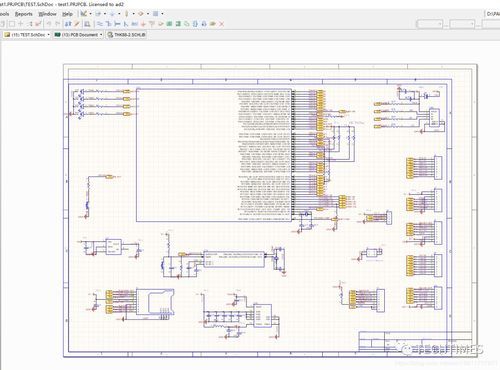The width and height of the screenshot is (500, 370).
Task: Switch to the TEST.SchDoc document tab
Action: point(28,35)
